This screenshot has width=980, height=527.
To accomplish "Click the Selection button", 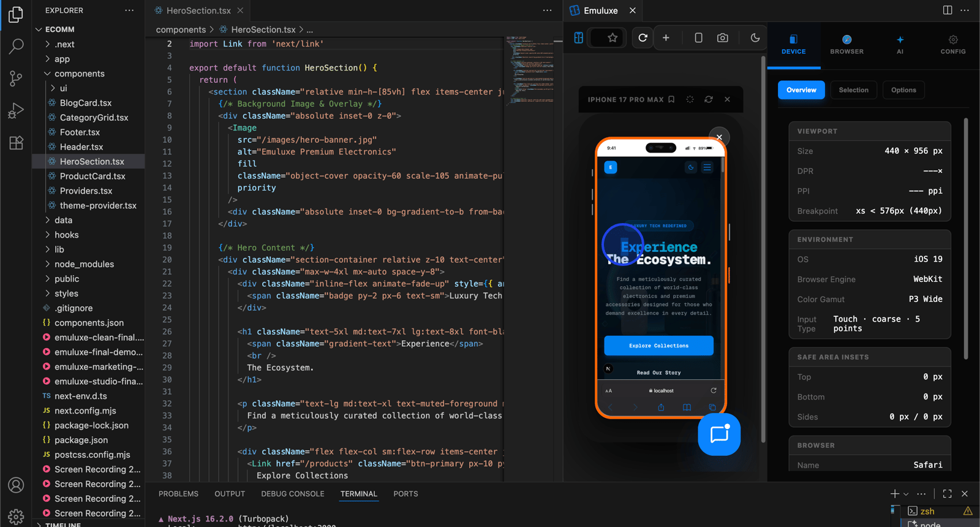I will pyautogui.click(x=853, y=90).
